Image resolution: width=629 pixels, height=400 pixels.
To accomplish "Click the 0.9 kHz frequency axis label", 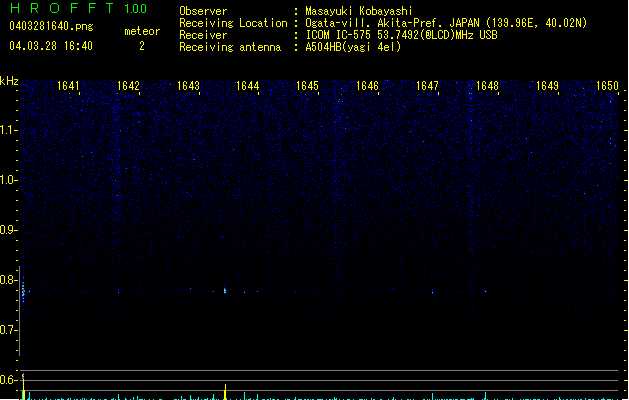I will [x=8, y=230].
